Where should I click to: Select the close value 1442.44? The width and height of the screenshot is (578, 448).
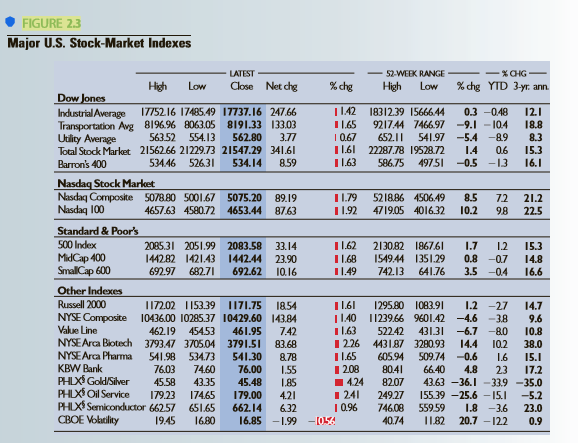click(x=244, y=259)
